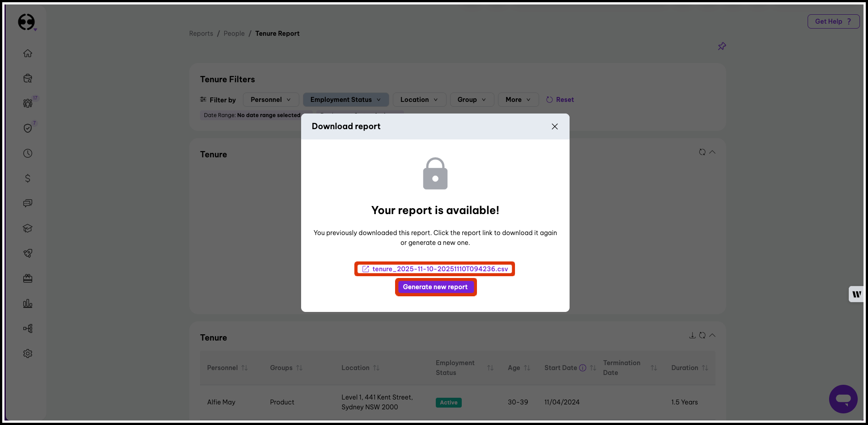The width and height of the screenshot is (868, 425).
Task: Click the Home icon in sidebar
Action: 28,53
